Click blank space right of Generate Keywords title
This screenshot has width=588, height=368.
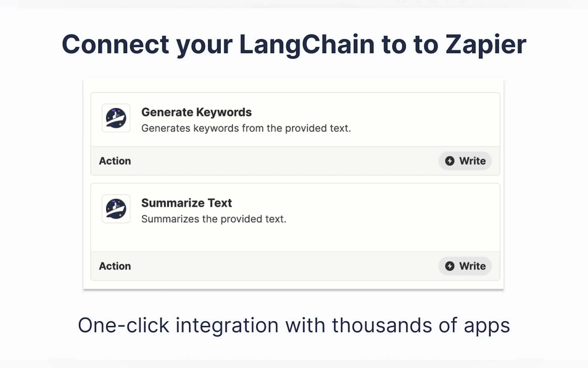(x=365, y=112)
